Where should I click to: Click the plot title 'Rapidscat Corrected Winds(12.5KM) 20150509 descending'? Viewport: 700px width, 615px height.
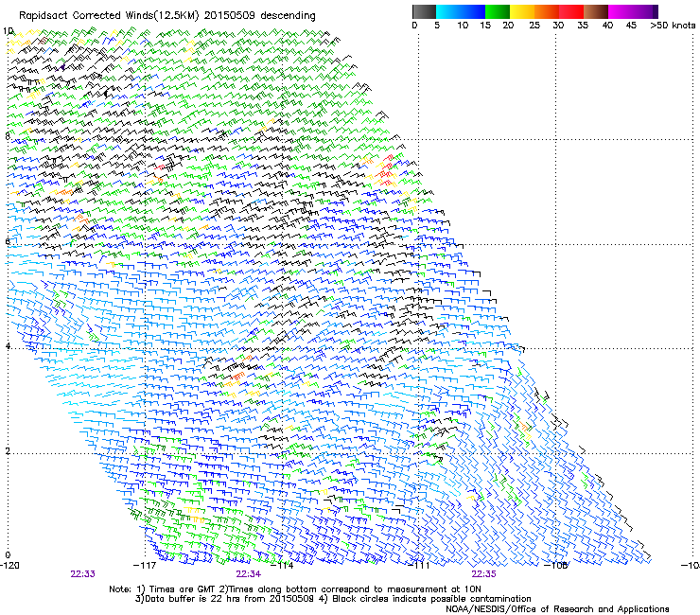[x=167, y=16]
